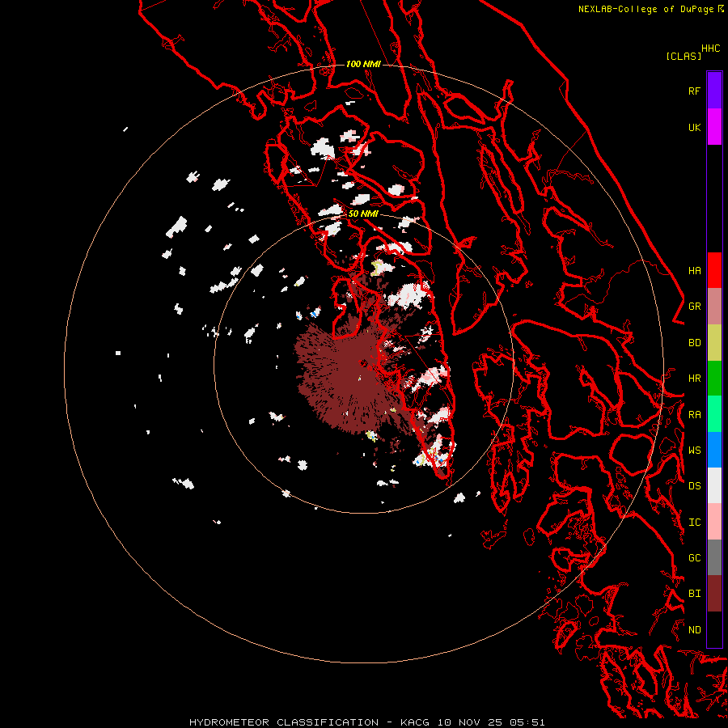
Task: Click the GR legend label
Action: [x=694, y=307]
